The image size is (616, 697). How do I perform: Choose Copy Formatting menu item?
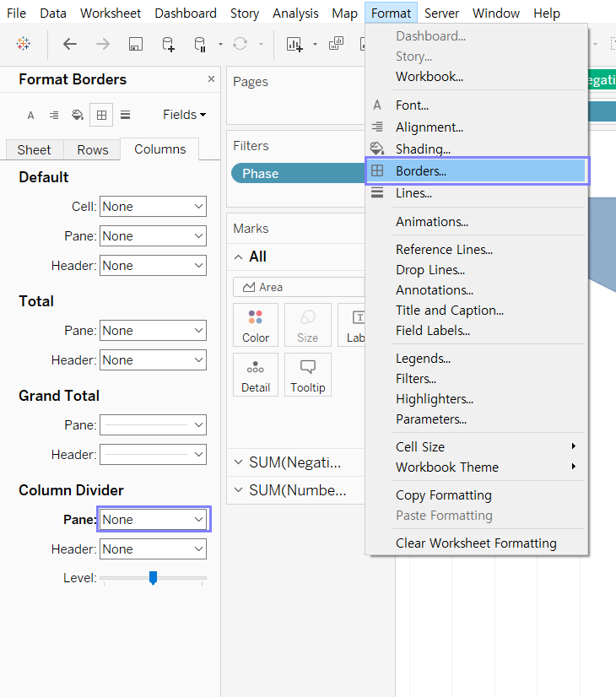478,495
